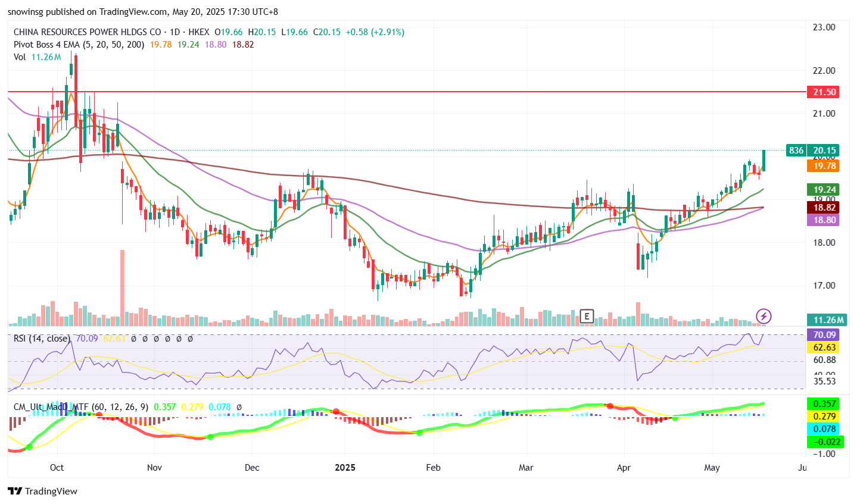The height and width of the screenshot is (504, 857).
Task: Click the cyan 0.078 MACD axis tag
Action: click(822, 429)
